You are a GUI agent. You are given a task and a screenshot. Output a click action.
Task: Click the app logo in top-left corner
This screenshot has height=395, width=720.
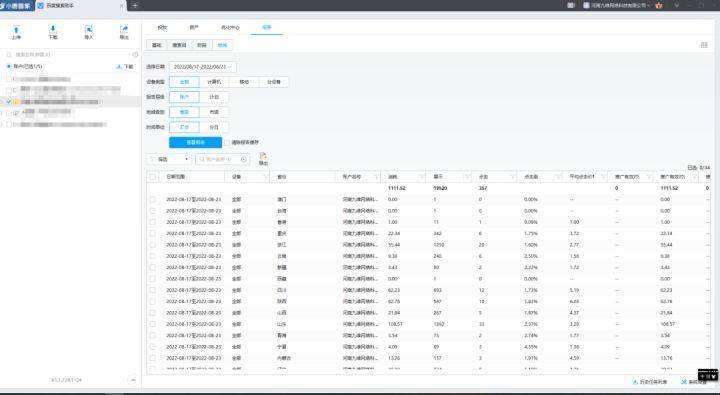coord(17,6)
